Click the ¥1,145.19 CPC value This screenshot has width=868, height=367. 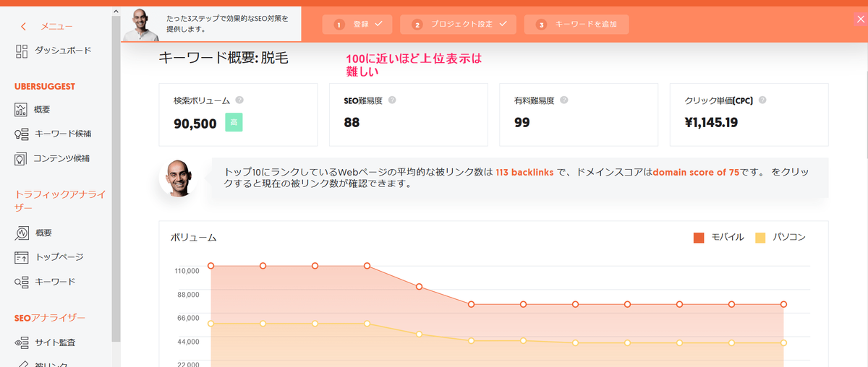coord(711,123)
